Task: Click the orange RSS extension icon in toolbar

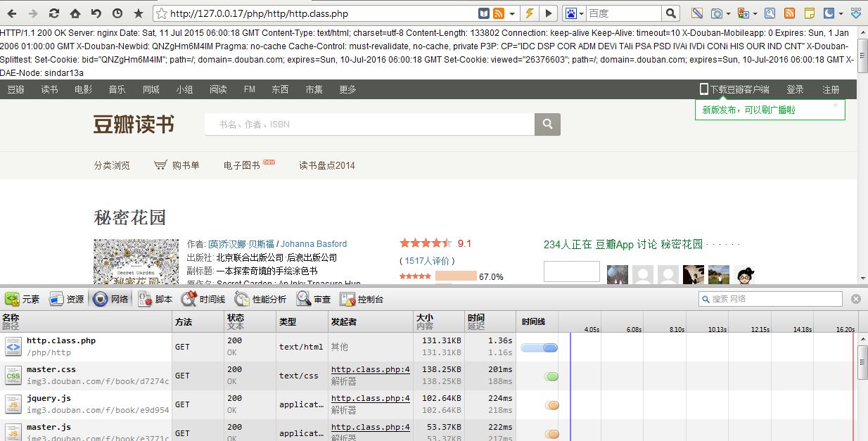Action: click(790, 13)
